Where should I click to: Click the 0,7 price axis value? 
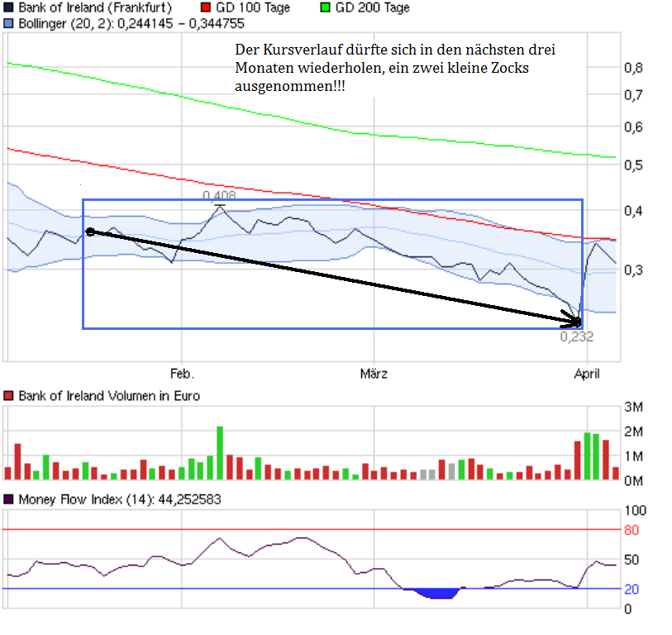click(633, 95)
